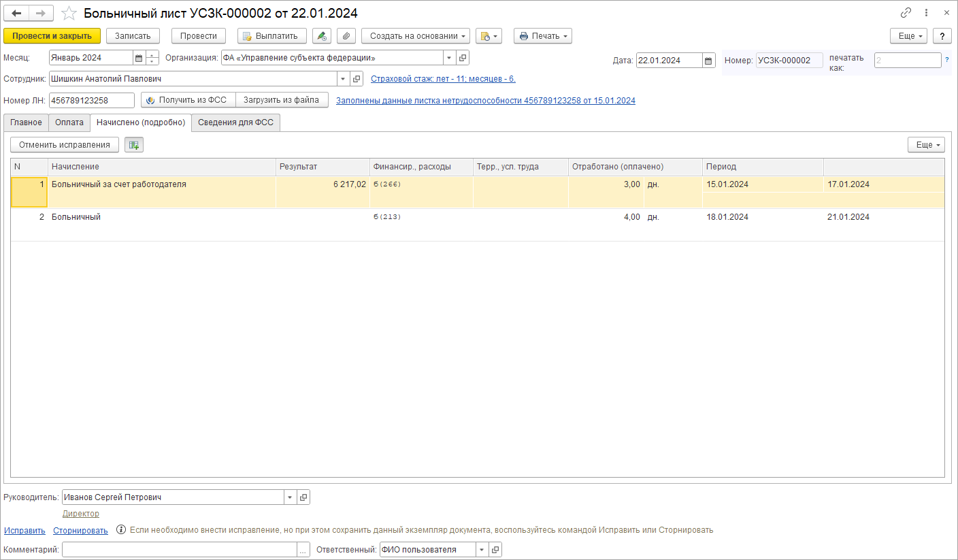Click the info icon before the correction hint
Viewport: 958px width, 560px height.
(x=121, y=529)
